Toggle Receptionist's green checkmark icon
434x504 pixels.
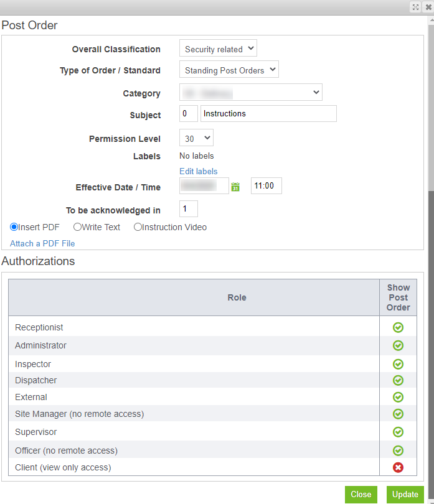(x=398, y=327)
